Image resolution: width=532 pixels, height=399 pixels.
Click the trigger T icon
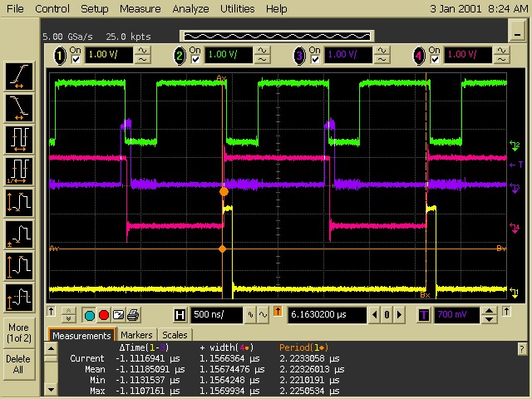pyautogui.click(x=424, y=315)
